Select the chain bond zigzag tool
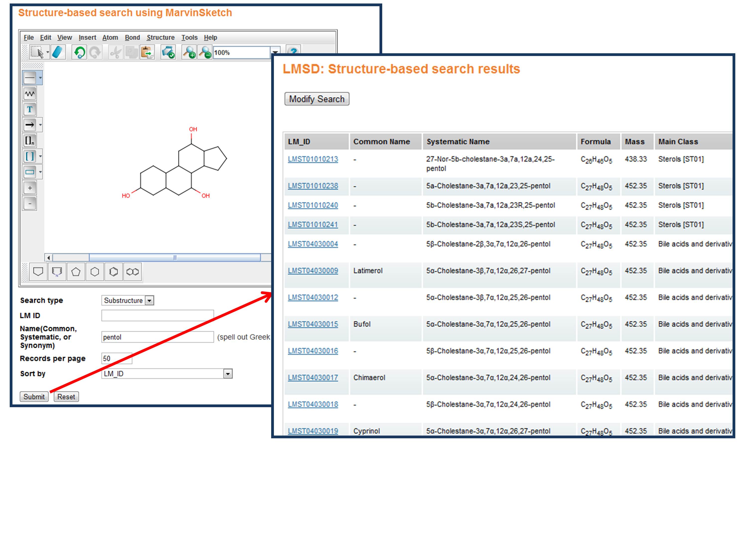 pyautogui.click(x=30, y=94)
